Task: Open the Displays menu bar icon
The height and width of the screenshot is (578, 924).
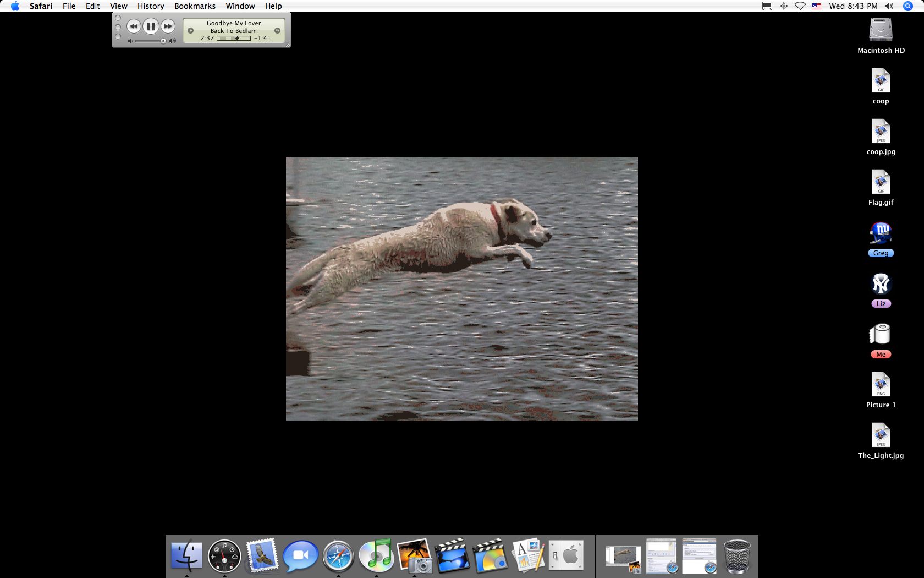Action: point(767,6)
